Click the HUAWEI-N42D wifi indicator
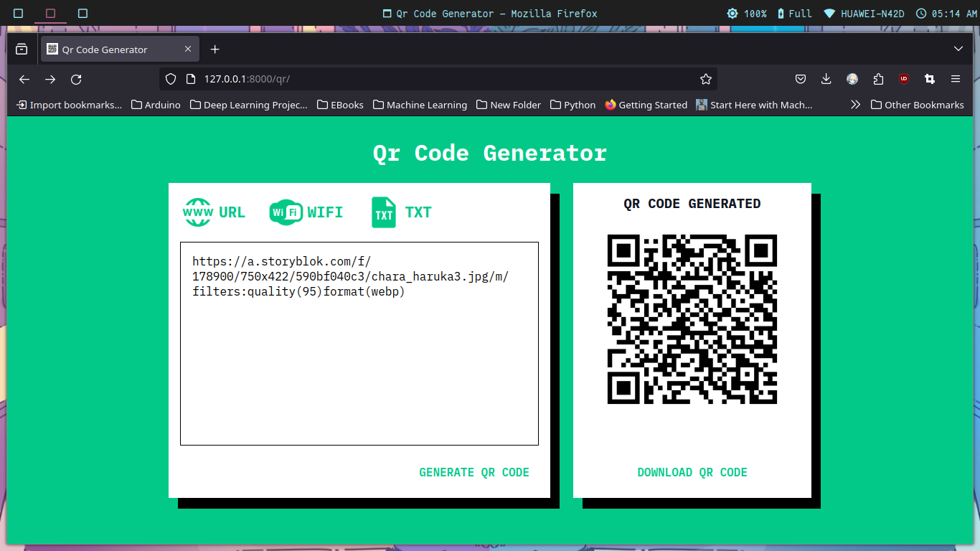This screenshot has height=551, width=980. point(864,14)
